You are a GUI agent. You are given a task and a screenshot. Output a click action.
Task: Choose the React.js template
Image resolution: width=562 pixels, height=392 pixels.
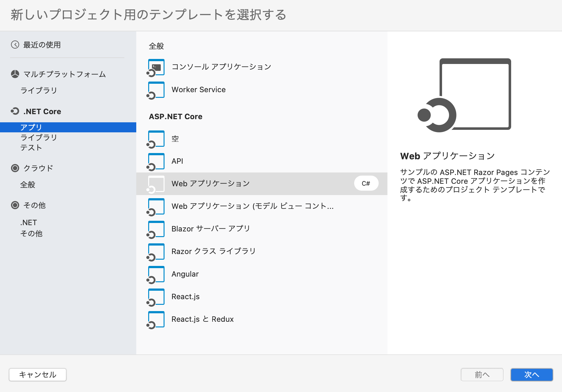click(x=262, y=297)
